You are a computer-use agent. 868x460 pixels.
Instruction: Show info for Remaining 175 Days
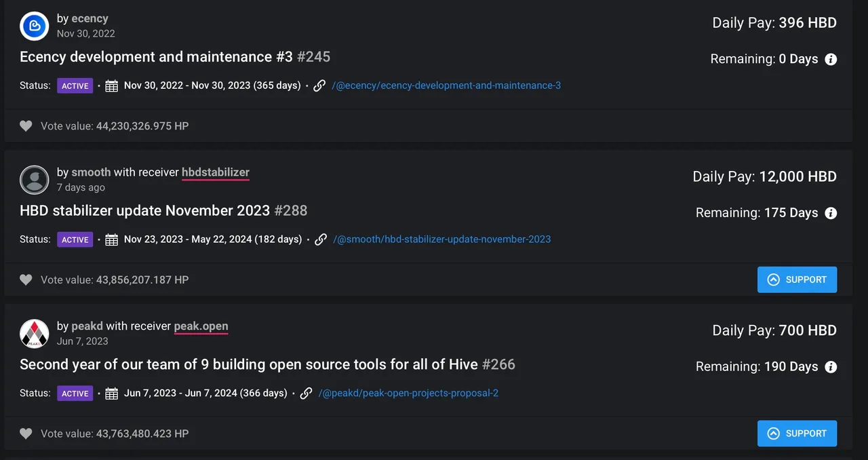(831, 213)
